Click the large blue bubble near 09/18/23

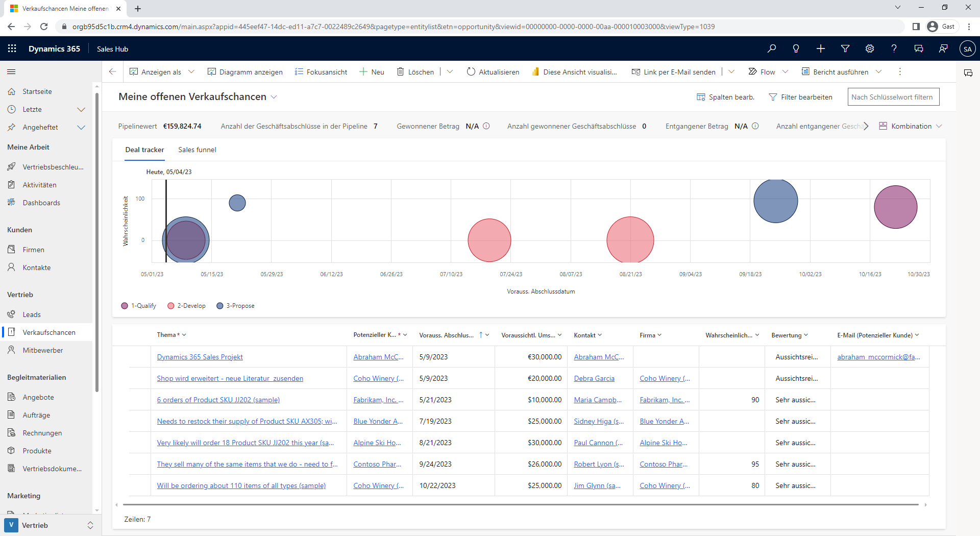click(775, 201)
